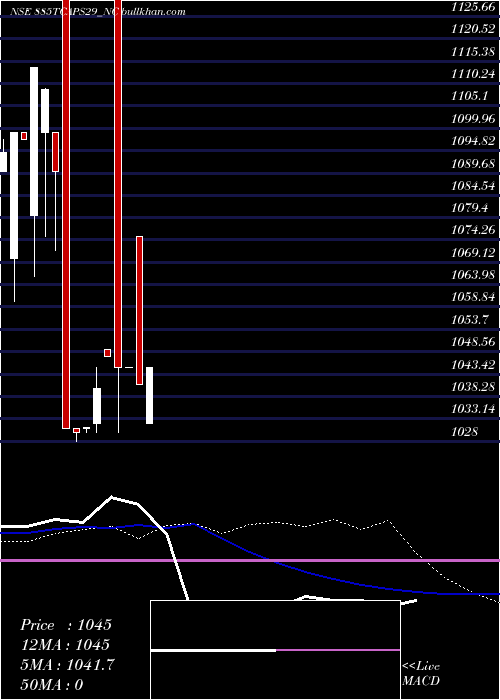Click the white MACD inset box
This screenshot has width=500, height=700.
click(275, 650)
